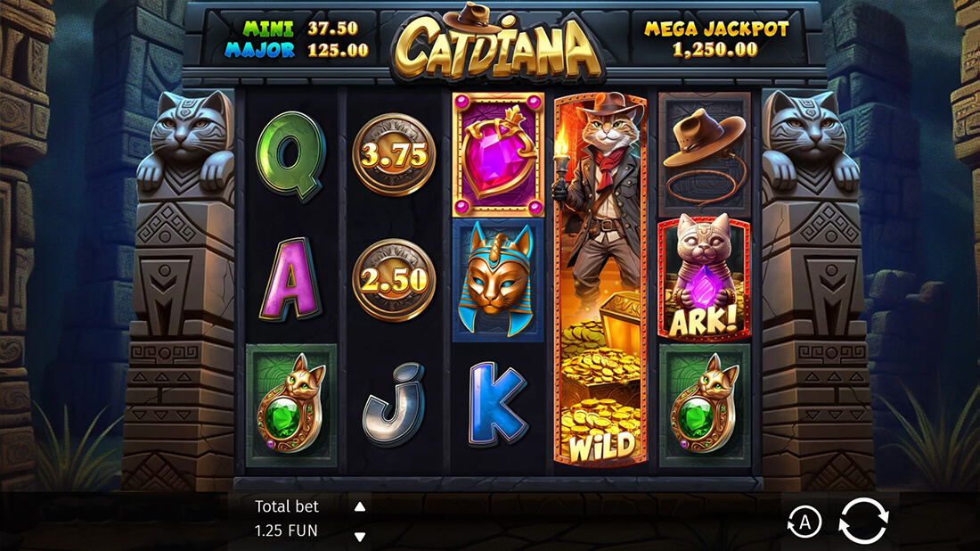
Task: Select the 2.50 gold coin
Action: tap(394, 280)
